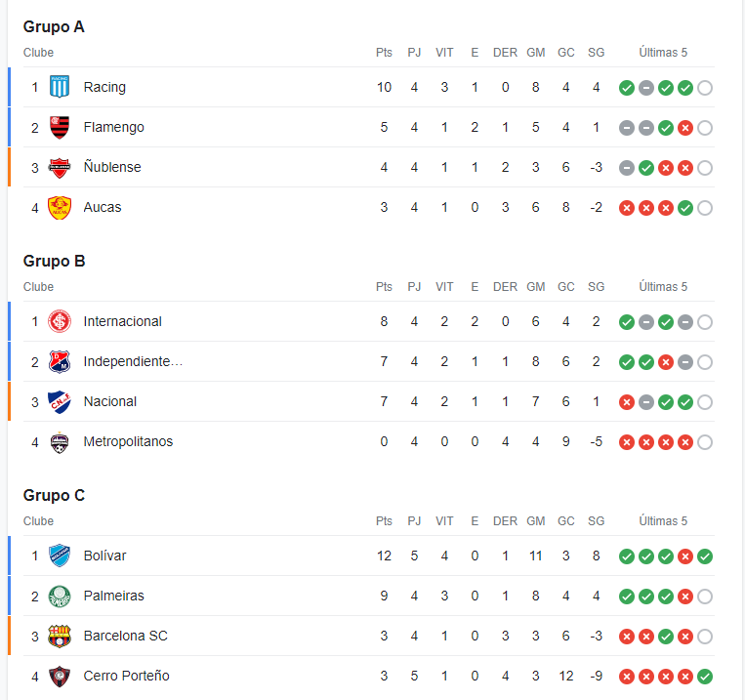Open the Independiente team name link
Viewport: 745px width, 700px height.
[133, 361]
